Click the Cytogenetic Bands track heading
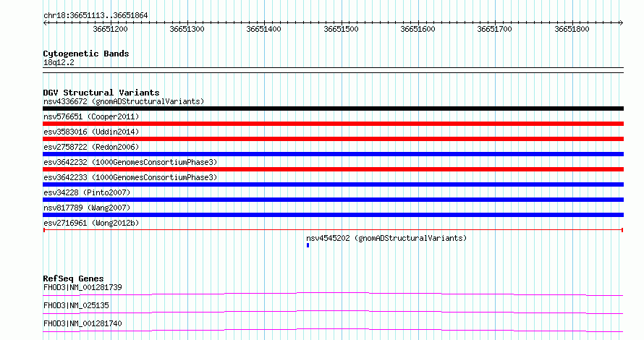This screenshot has height=340, width=644. click(86, 54)
